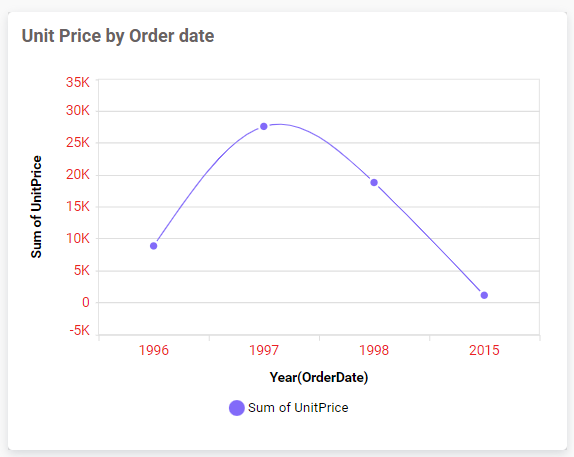Click the 1996 data point marker

(154, 246)
